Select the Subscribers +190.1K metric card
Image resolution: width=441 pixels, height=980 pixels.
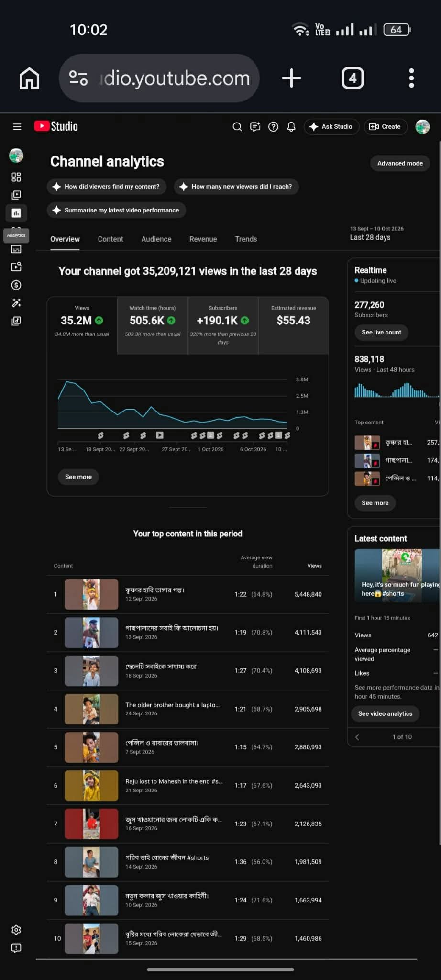[x=223, y=325]
